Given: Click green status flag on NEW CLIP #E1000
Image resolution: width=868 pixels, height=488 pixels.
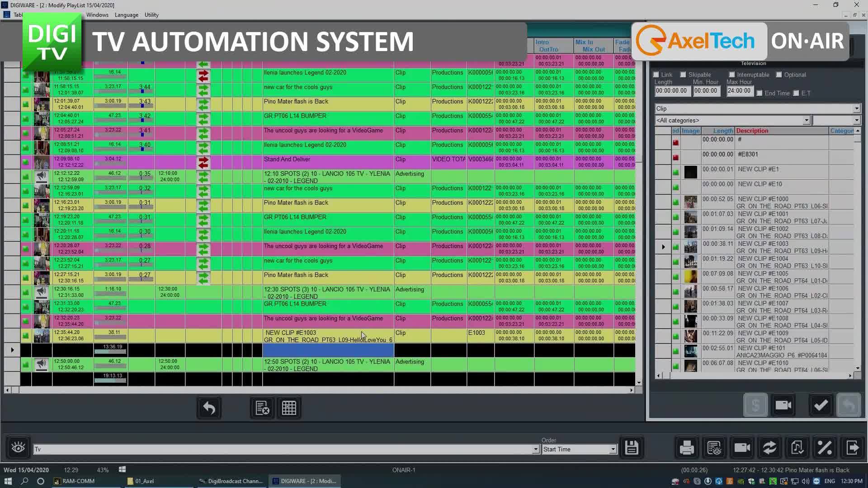Looking at the screenshot, I should [676, 202].
